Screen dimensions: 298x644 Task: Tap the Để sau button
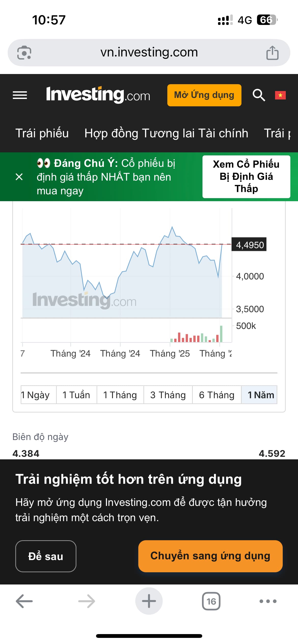pyautogui.click(x=46, y=556)
